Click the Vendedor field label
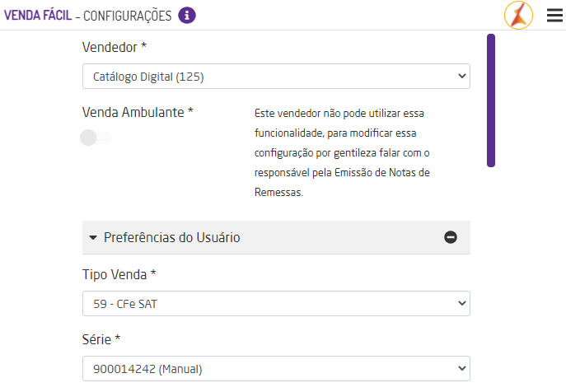The height and width of the screenshot is (392, 566). (x=114, y=47)
